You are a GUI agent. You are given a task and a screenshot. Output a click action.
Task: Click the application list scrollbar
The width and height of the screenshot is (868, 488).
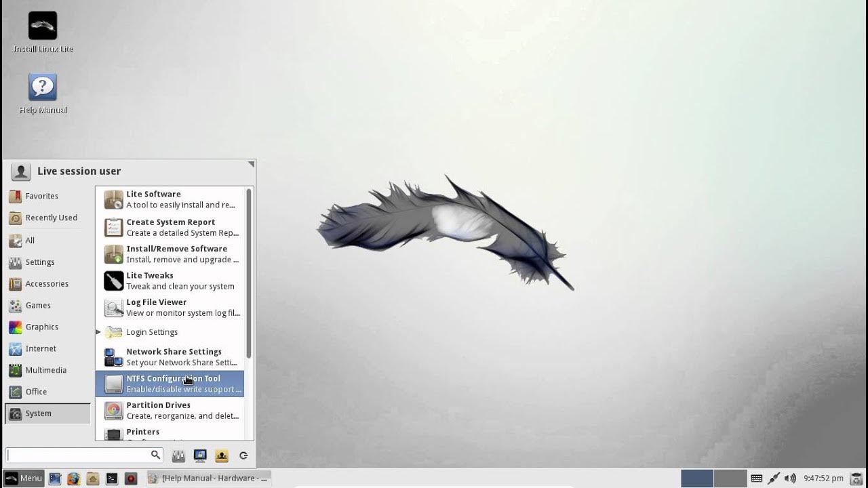(x=249, y=273)
